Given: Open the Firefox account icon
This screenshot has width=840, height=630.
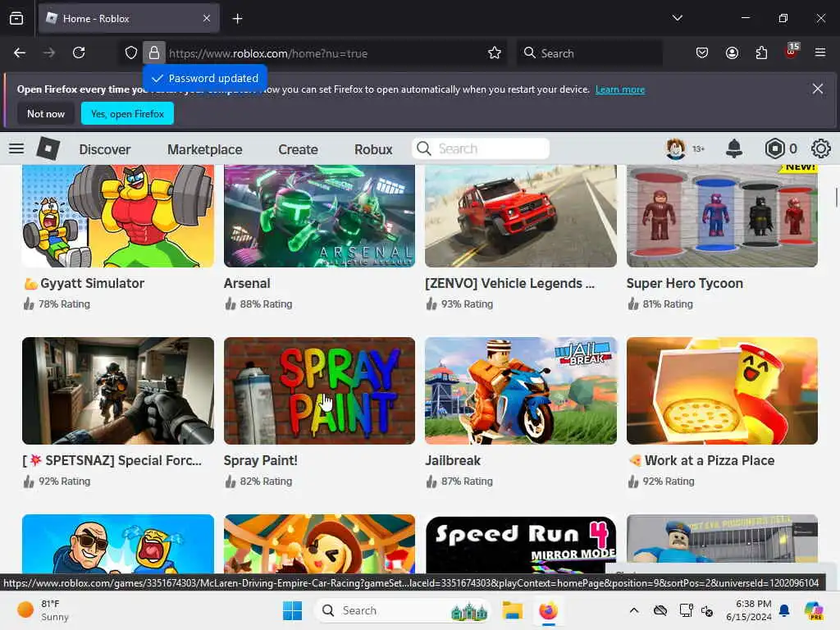Looking at the screenshot, I should pos(732,52).
